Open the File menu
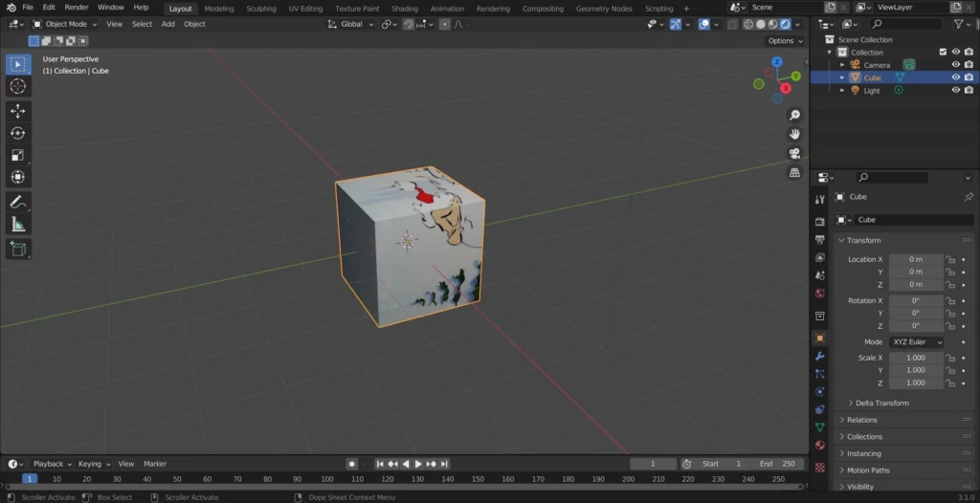This screenshot has width=980, height=503. pyautogui.click(x=28, y=8)
